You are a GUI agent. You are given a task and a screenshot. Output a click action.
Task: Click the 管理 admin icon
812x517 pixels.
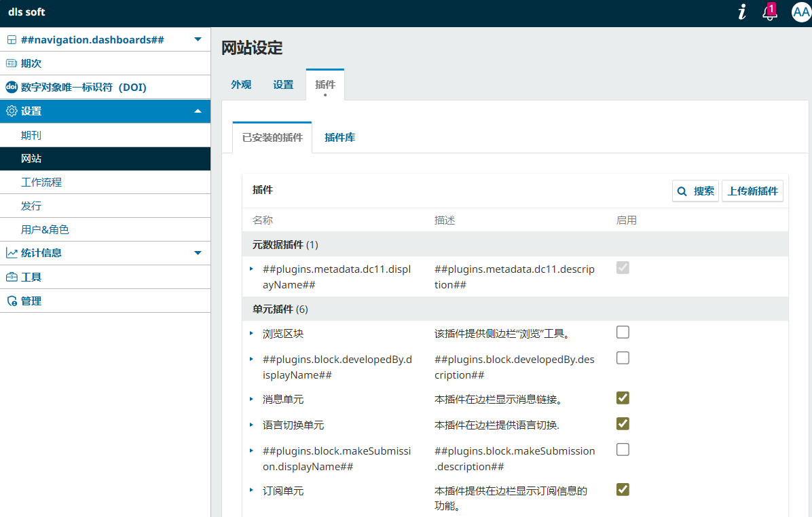point(12,301)
